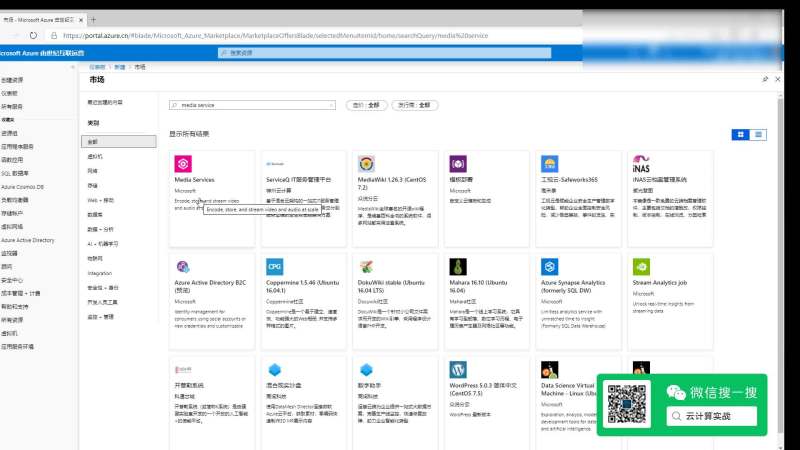This screenshot has width=800, height=450.
Task: Select the Web + 移动 category
Action: (x=101, y=201)
